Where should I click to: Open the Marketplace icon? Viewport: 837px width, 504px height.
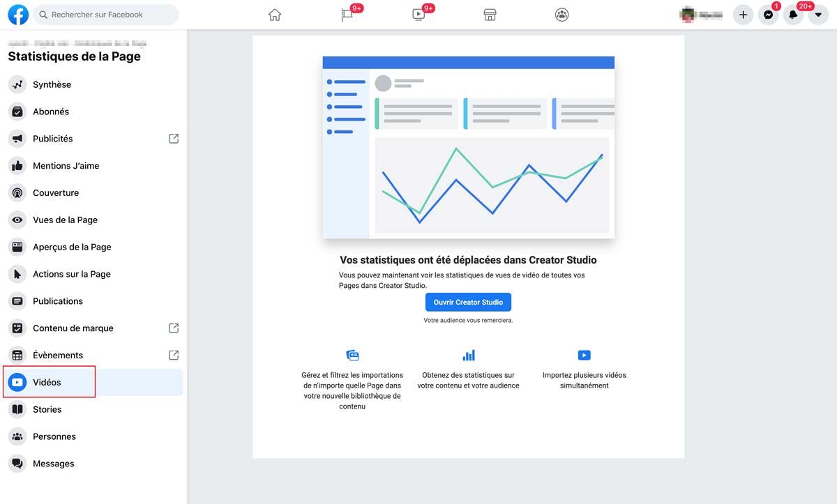490,15
